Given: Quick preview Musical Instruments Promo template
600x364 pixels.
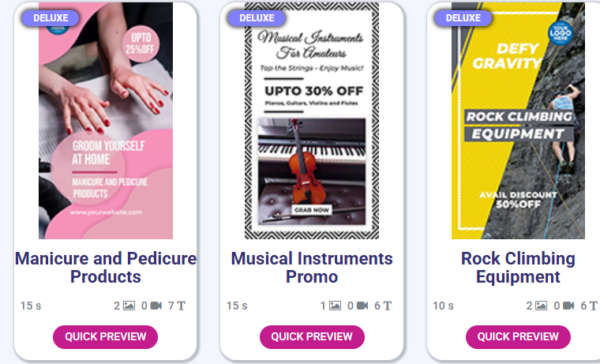Looking at the screenshot, I should [312, 337].
